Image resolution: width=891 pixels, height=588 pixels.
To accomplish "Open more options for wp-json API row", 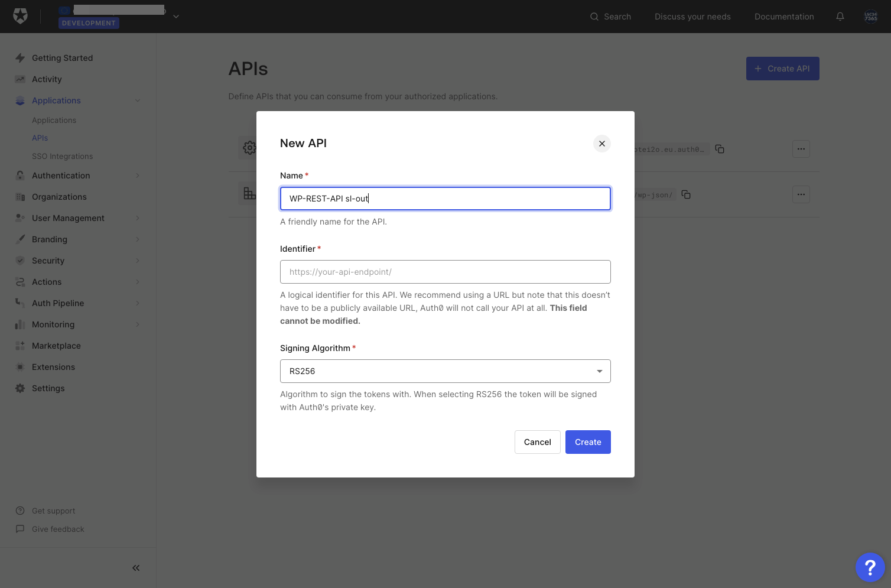I will [801, 194].
